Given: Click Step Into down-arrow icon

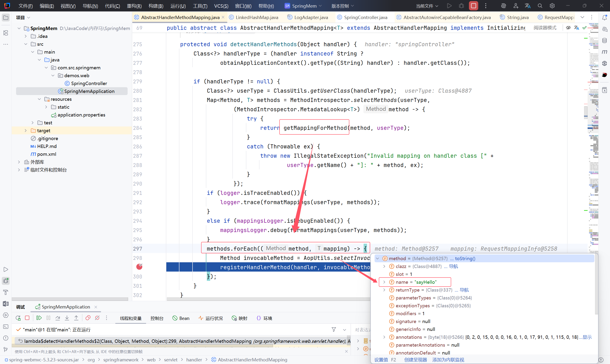Looking at the screenshot, I should coord(67,318).
